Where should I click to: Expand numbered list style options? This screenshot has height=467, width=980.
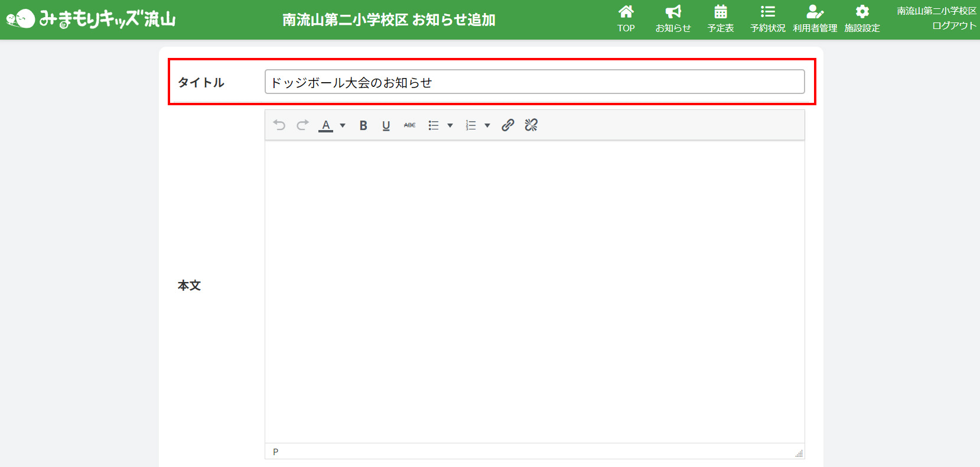pos(487,125)
